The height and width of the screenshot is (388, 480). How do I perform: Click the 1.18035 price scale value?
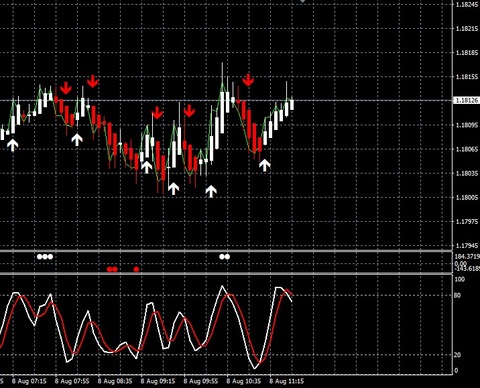(x=467, y=173)
